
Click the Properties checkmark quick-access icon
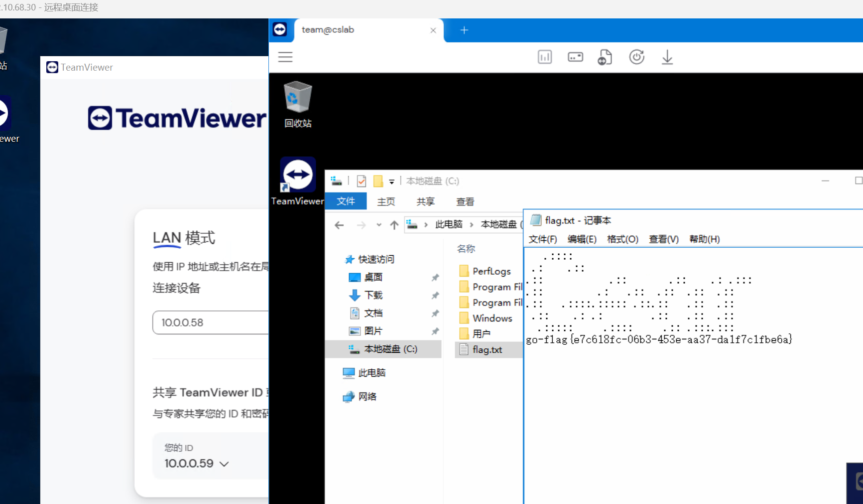[x=362, y=181]
